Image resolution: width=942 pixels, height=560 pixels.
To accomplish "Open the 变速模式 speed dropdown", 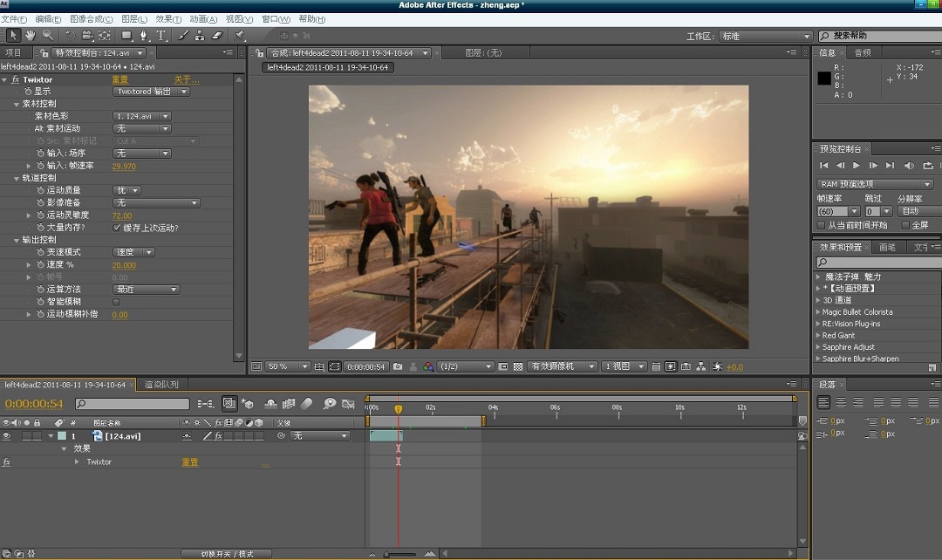I will (x=134, y=252).
